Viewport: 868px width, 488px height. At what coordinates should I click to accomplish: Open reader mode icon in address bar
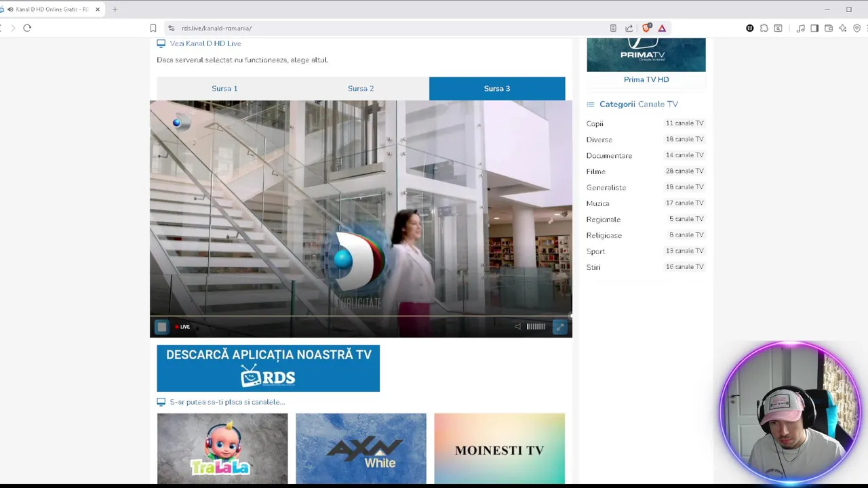pos(613,28)
